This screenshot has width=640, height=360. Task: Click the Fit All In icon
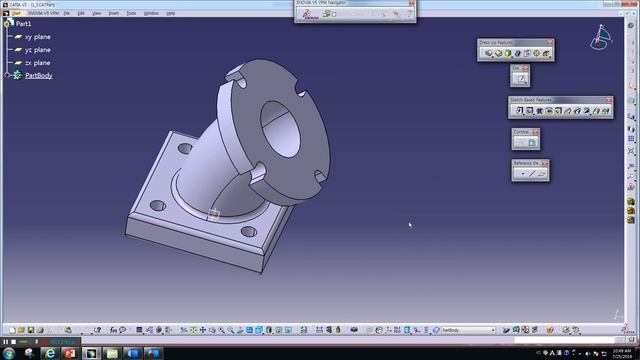193,330
